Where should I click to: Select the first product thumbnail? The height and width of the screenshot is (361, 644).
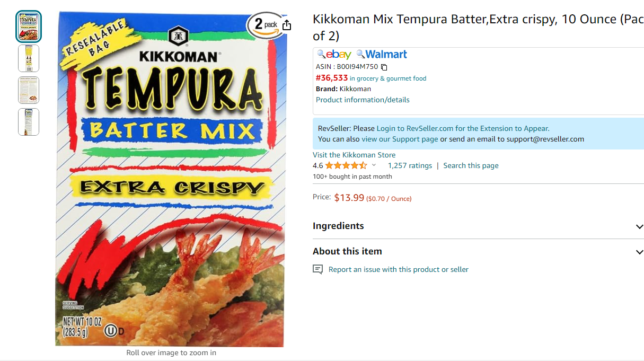pos(29,27)
